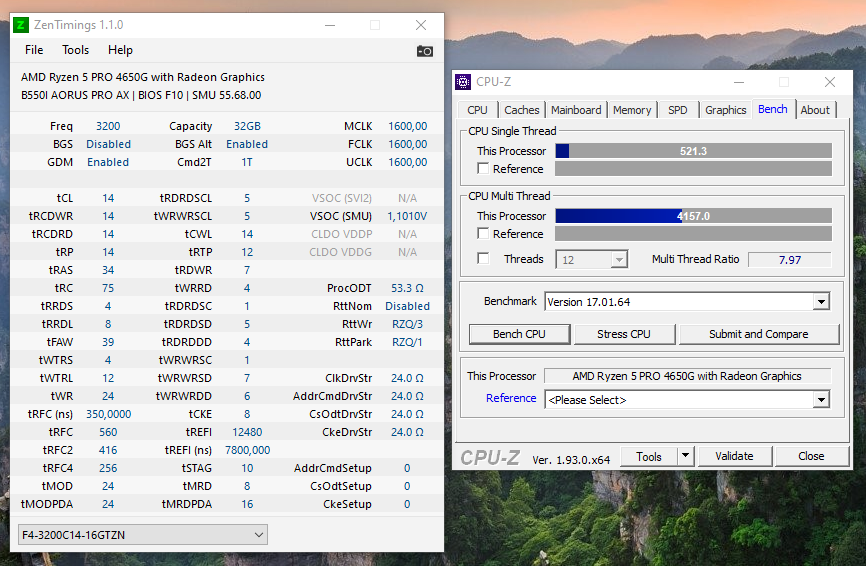Click the BGS Disabled value
The height and width of the screenshot is (566, 866).
108,144
